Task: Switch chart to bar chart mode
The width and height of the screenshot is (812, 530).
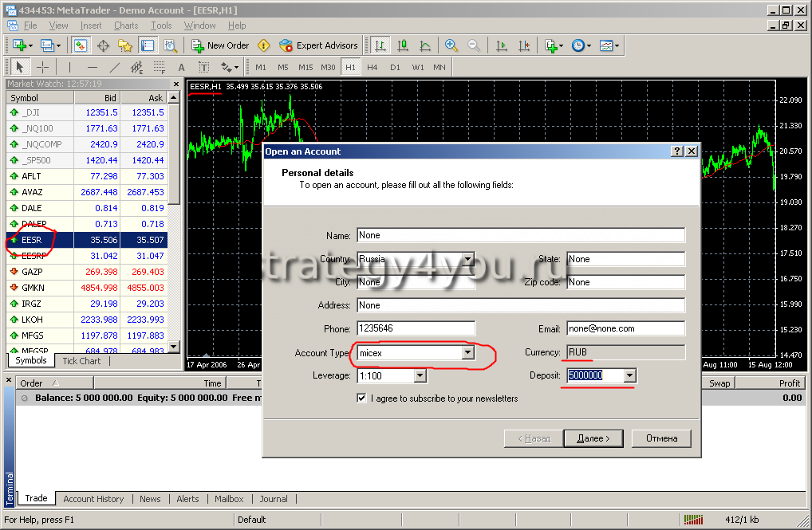Action: pos(380,45)
